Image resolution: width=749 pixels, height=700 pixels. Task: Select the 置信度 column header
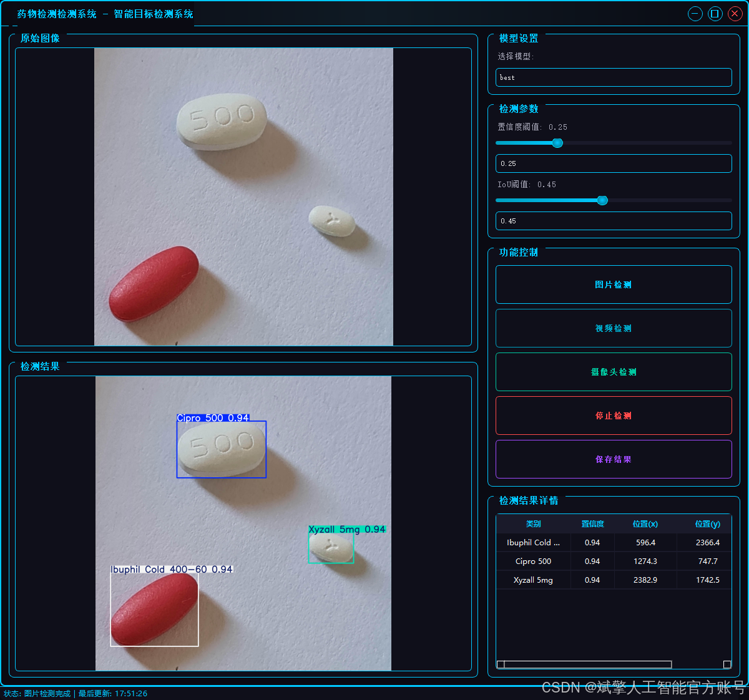pos(592,524)
